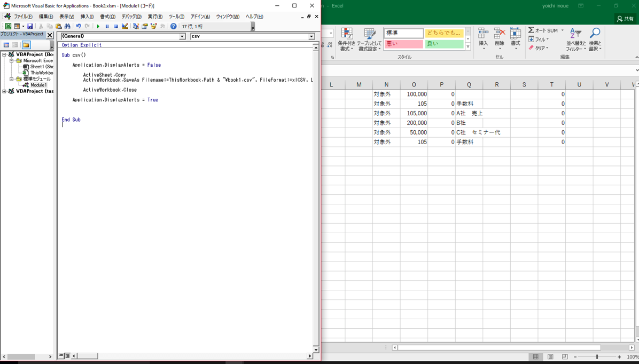Open the Project Explorer icon in toolbar
This screenshot has width=639, height=364.
(x=136, y=26)
